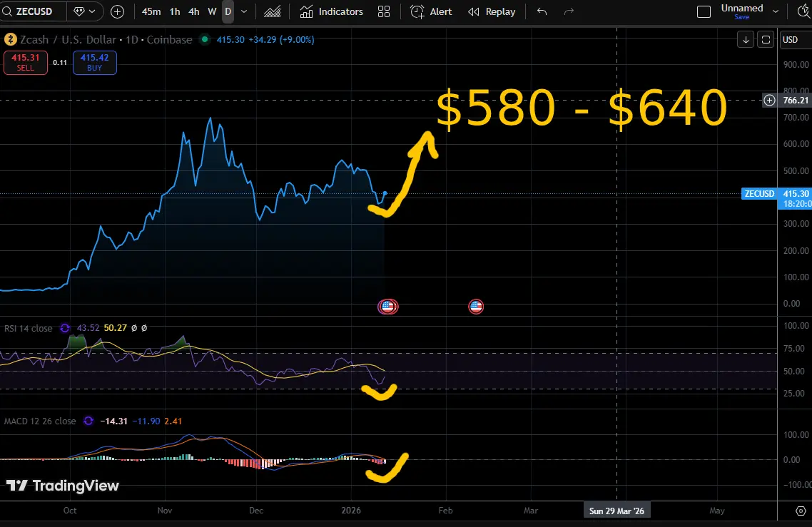The height and width of the screenshot is (527, 812).
Task: Click the Unnamed layout Save button
Action: [741, 17]
